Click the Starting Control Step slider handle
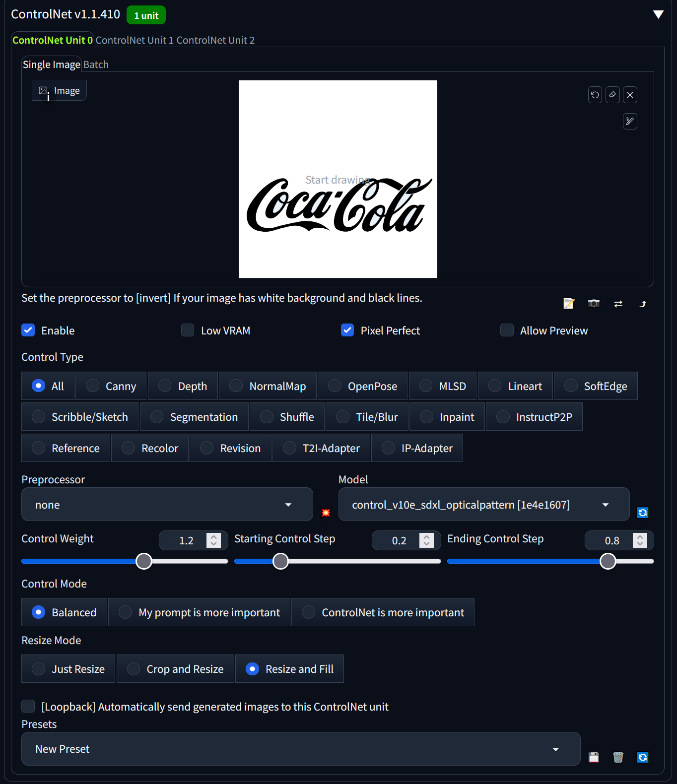Viewport: 677px width, 784px height. (x=281, y=561)
